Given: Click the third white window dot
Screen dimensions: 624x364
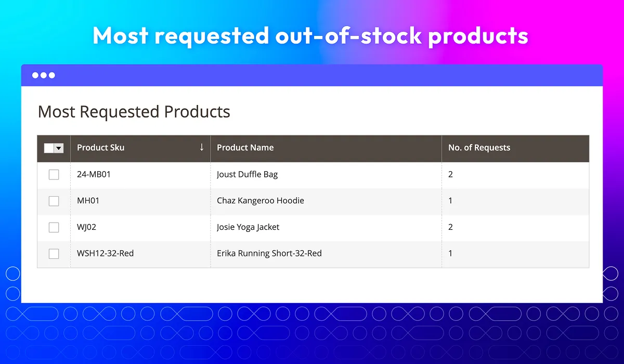Looking at the screenshot, I should pos(52,75).
